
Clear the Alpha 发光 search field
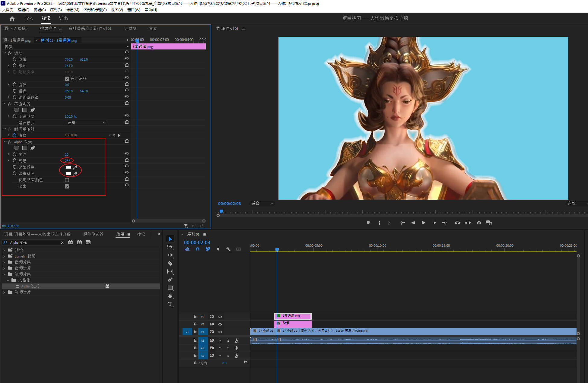click(x=62, y=243)
